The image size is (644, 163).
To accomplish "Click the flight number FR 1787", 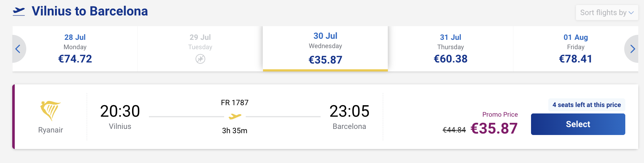I will pos(235,103).
